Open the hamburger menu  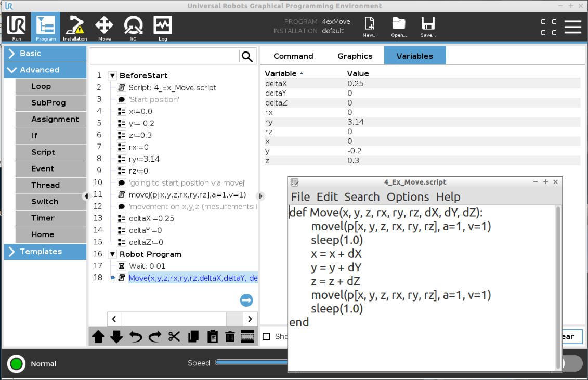pos(572,27)
